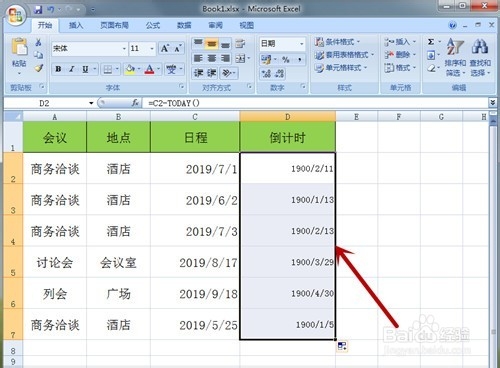Click 删除 in the cells group
This screenshot has height=368, width=500.
point(400,55)
